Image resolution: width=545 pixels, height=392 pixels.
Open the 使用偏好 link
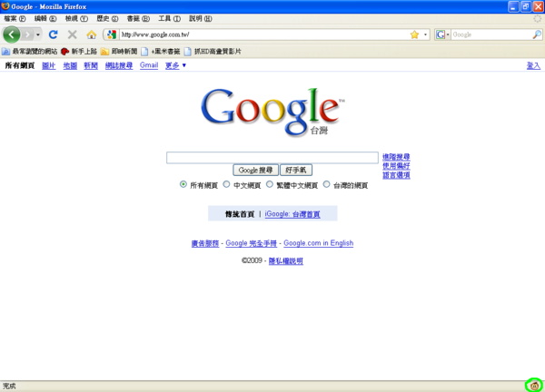click(396, 166)
